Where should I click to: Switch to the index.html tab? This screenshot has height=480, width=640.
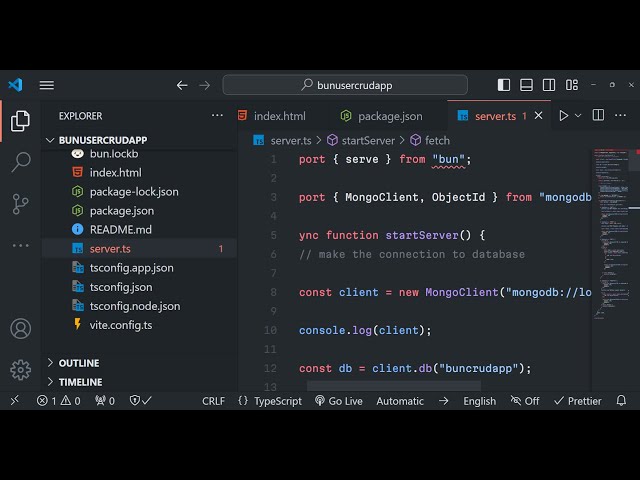279,116
